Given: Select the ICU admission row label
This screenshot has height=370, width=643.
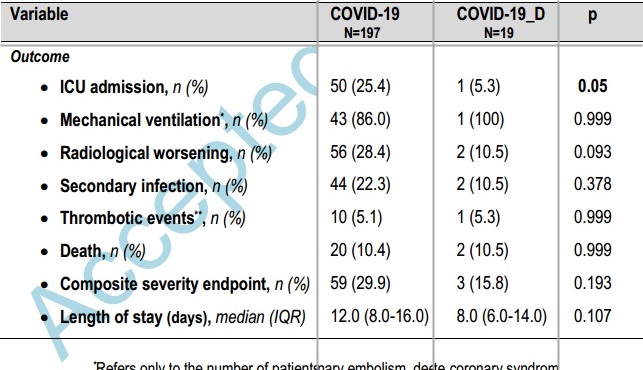Looking at the screenshot, I should (x=134, y=87).
